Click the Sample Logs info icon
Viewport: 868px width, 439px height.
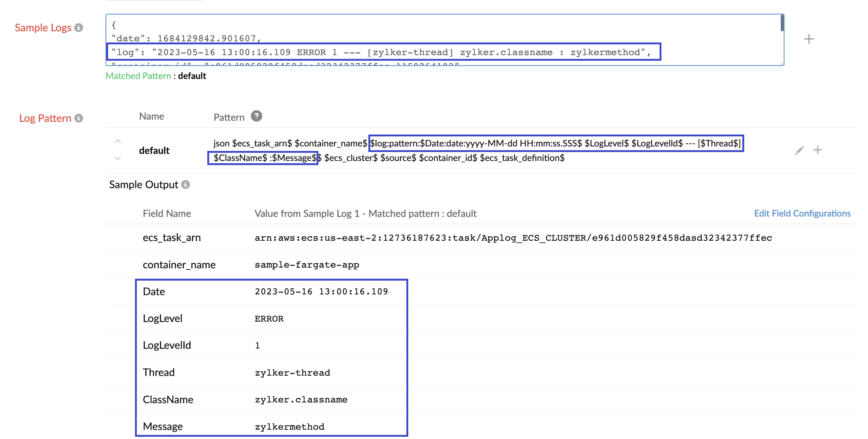pyautogui.click(x=79, y=28)
